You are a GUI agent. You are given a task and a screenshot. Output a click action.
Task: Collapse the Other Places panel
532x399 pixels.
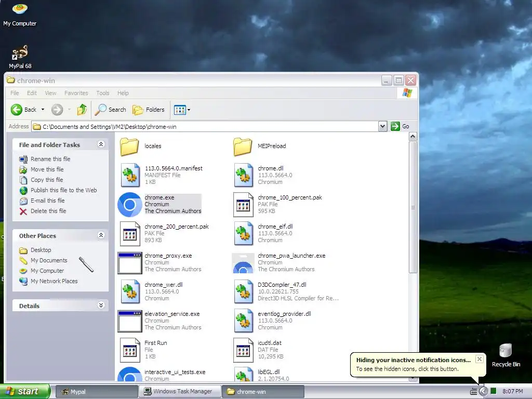coord(101,235)
